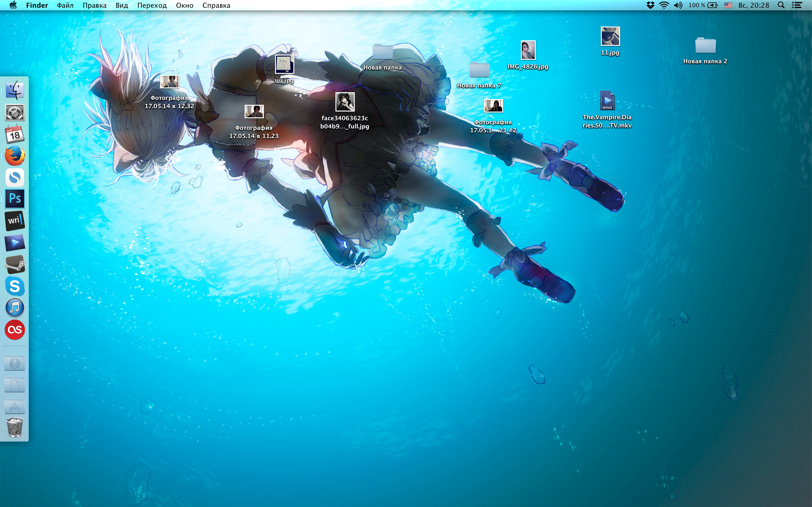Open the Wi-Fi status menu
The width and height of the screenshot is (812, 507).
pos(664,5)
